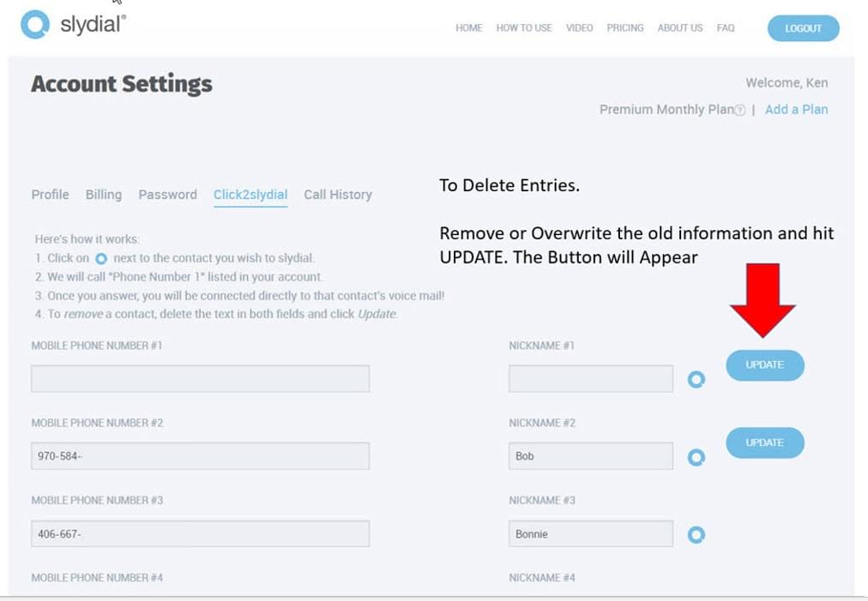Click Nickname #3 field containing Bonnie
This screenshot has height=601, width=868.
tap(590, 534)
